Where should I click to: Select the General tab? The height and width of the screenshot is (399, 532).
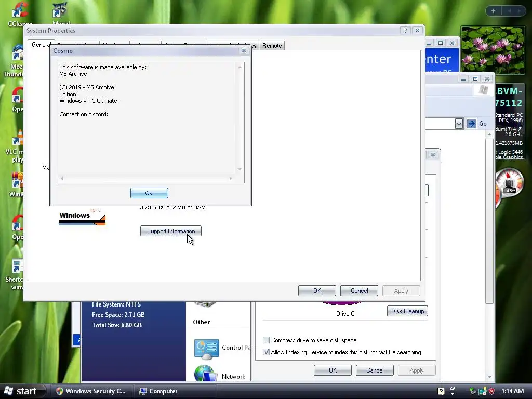(x=41, y=45)
